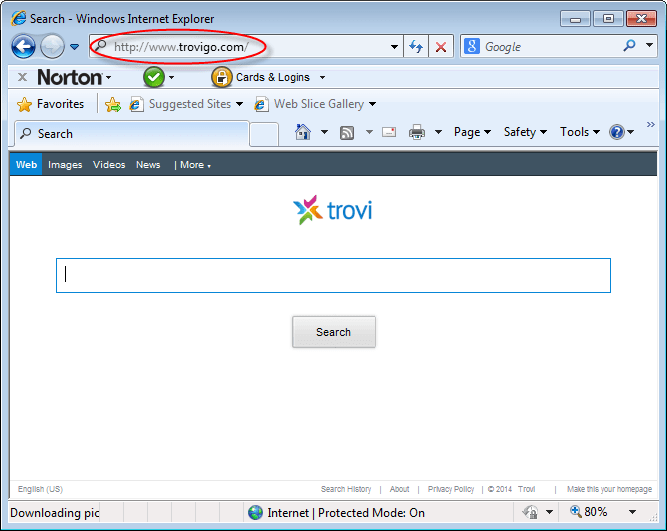Open the Page dropdown menu
Viewport: 667px width, 531px height.
point(472,132)
